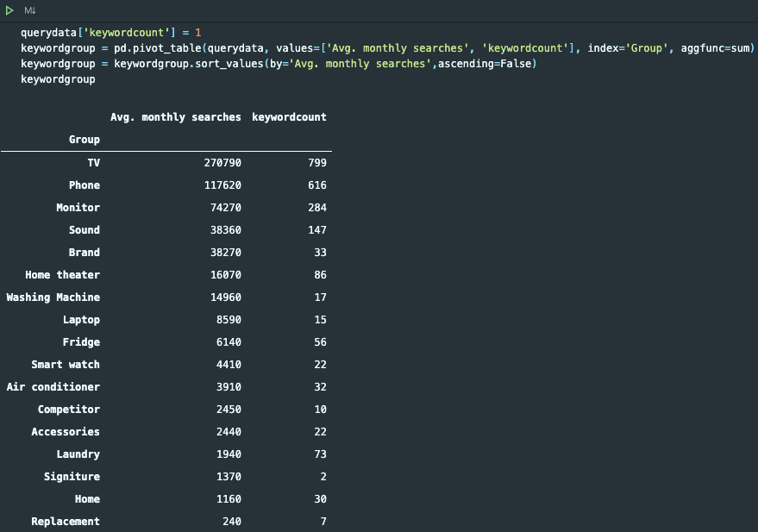Click keywordcount 7 in the Replacement row
Screen dimensions: 758x532
pos(323,522)
